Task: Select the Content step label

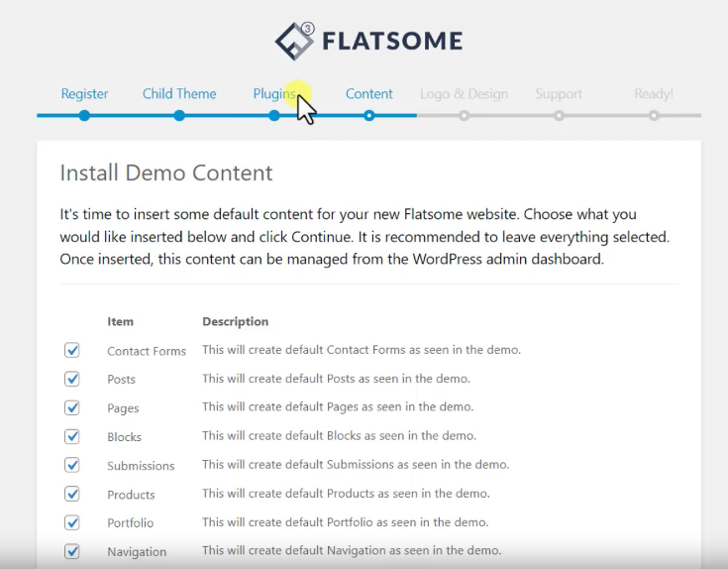Action: tap(369, 94)
